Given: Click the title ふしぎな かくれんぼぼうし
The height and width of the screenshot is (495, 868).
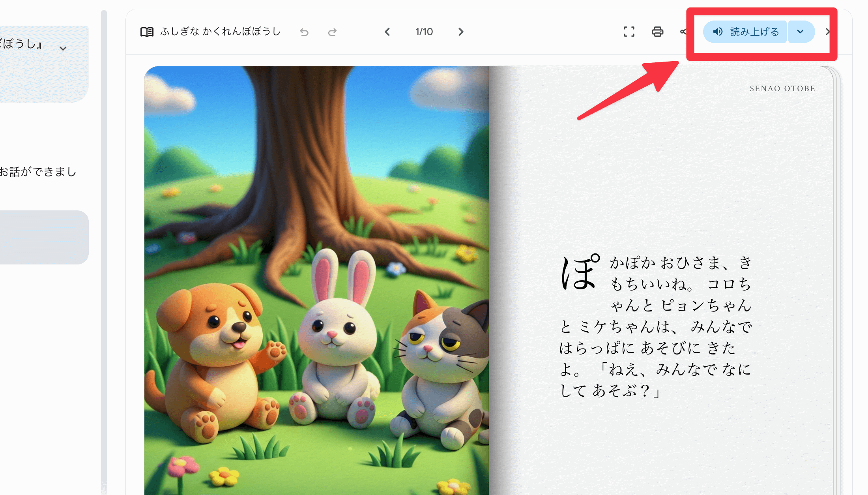Looking at the screenshot, I should click(220, 32).
